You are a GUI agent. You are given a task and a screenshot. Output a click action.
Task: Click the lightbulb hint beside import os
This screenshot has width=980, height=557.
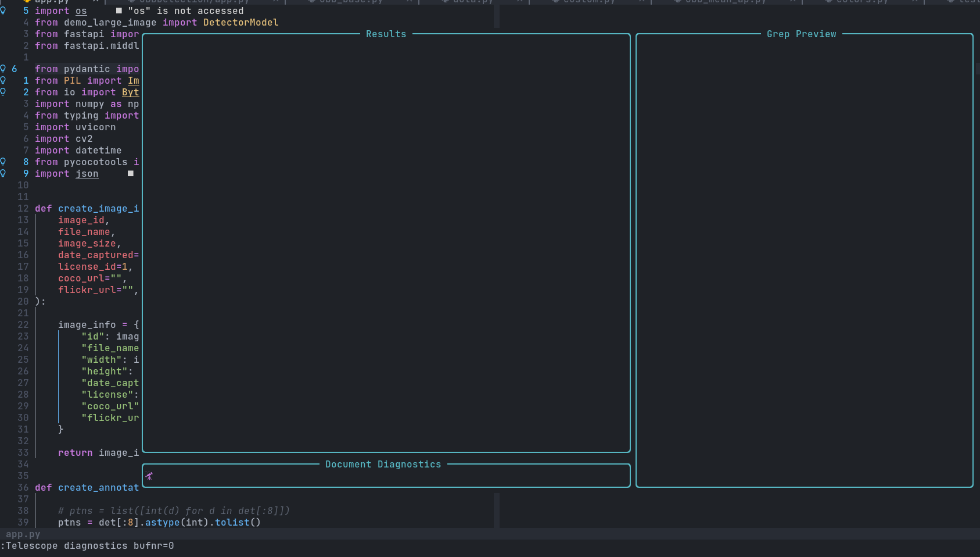[3, 10]
